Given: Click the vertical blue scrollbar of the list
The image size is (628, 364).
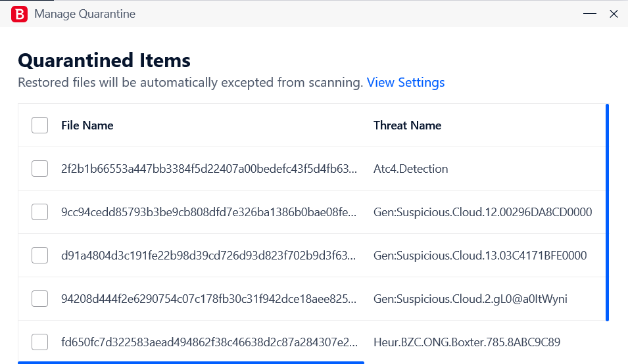Looking at the screenshot, I should click(x=607, y=212).
